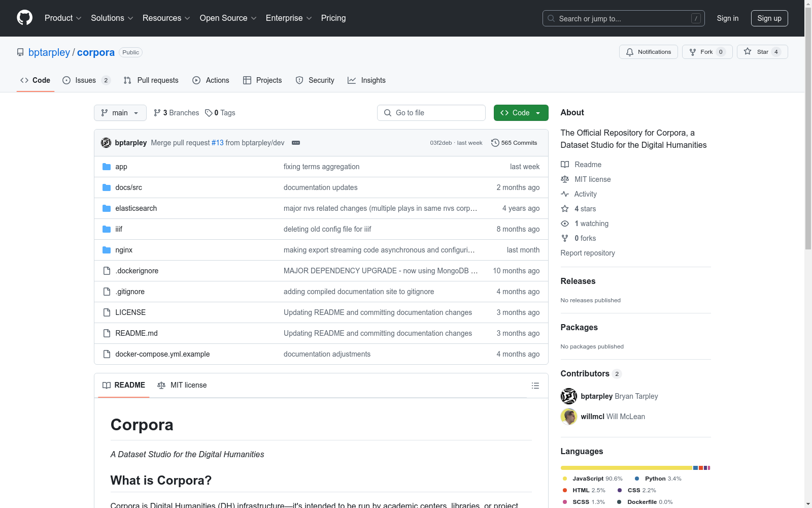Open the Projects tab
Viewport: 812px width, 508px height.
(262, 80)
